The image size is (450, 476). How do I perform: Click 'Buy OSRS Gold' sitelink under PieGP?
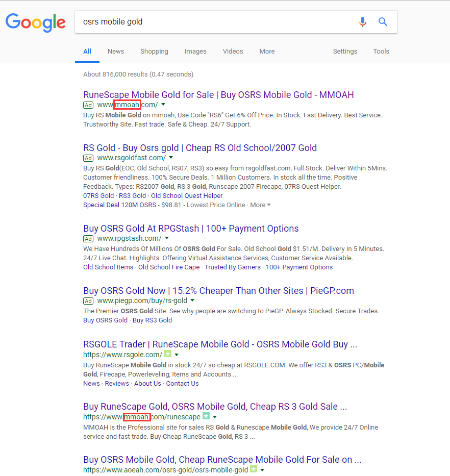106,320
